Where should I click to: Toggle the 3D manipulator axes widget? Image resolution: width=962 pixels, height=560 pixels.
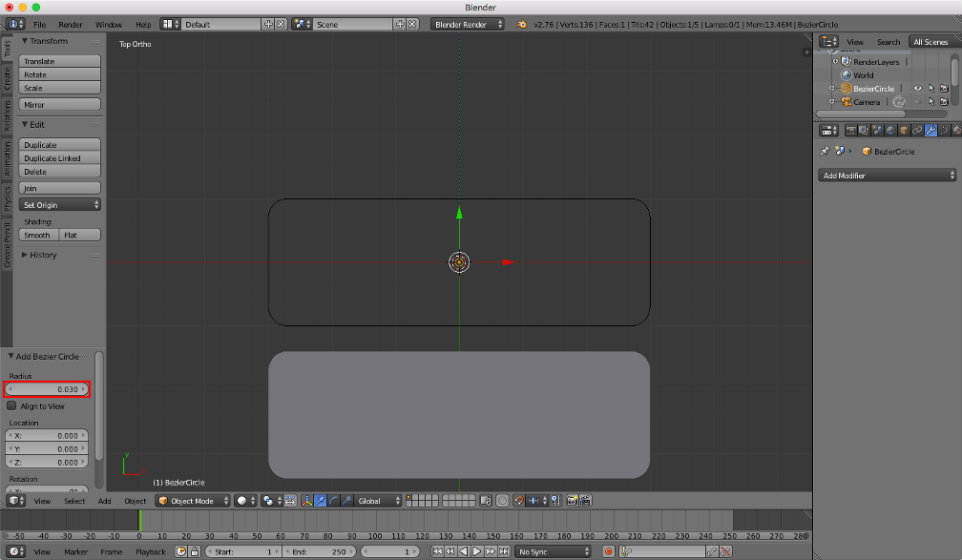[x=306, y=501]
